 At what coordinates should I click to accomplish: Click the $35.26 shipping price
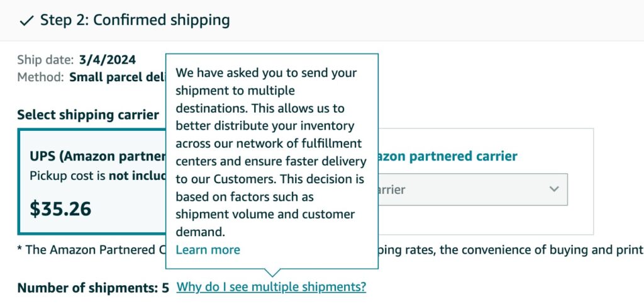click(60, 208)
